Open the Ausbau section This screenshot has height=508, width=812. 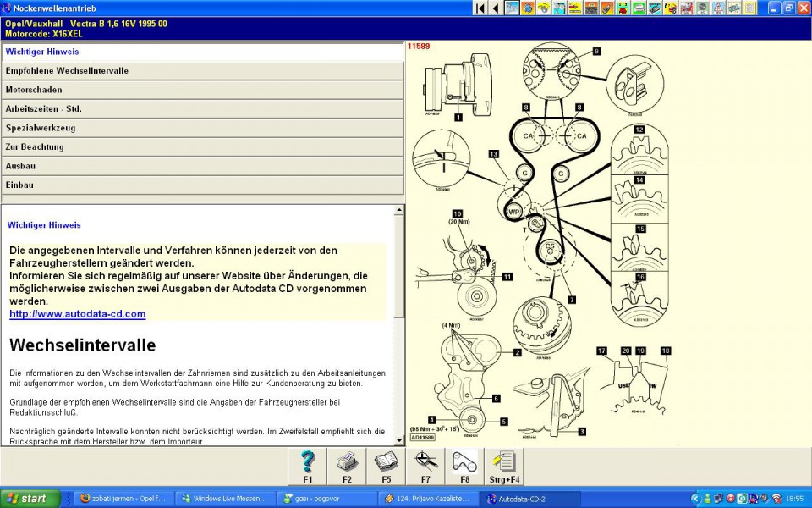(x=202, y=166)
